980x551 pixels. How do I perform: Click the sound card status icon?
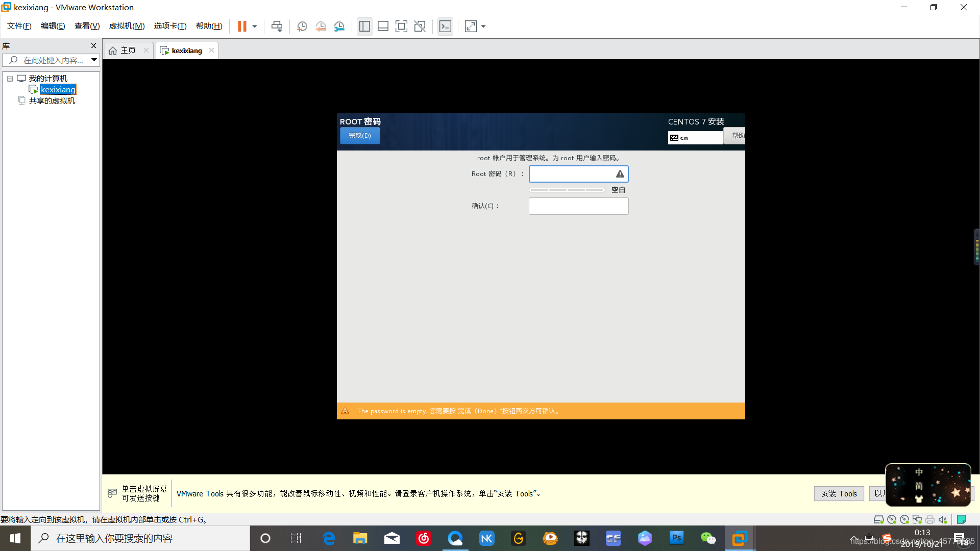(x=943, y=520)
